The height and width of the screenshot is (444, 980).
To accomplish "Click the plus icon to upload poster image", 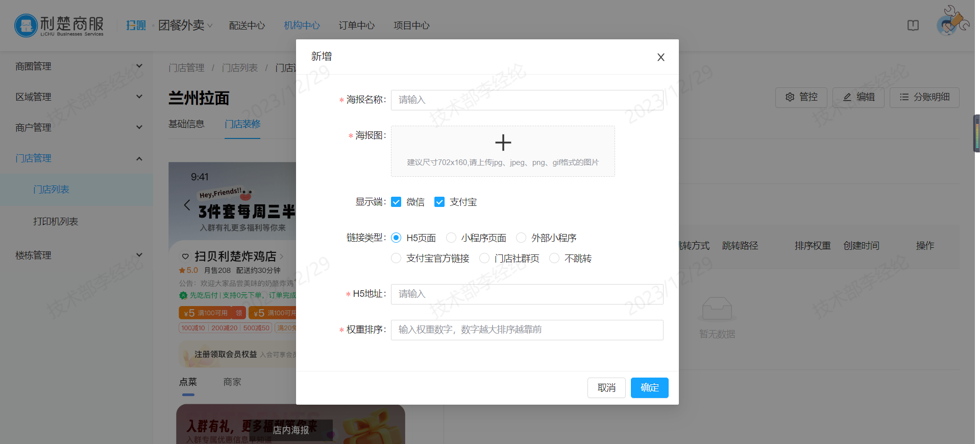I will click(x=503, y=143).
